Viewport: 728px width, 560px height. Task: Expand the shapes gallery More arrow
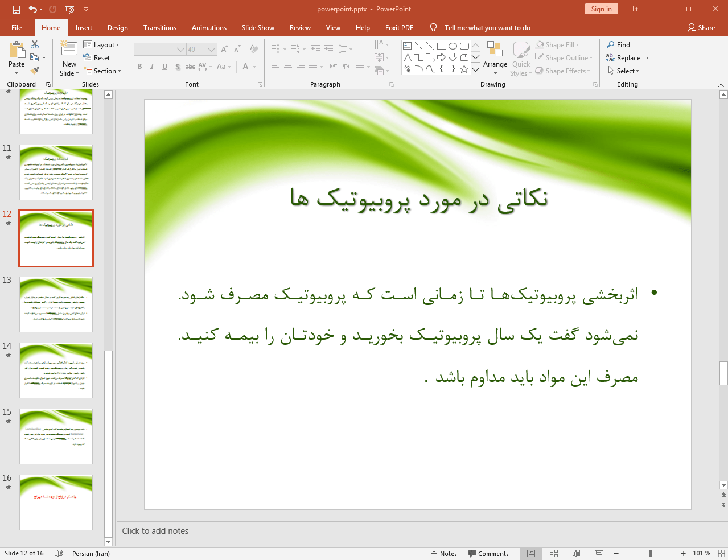click(x=475, y=69)
